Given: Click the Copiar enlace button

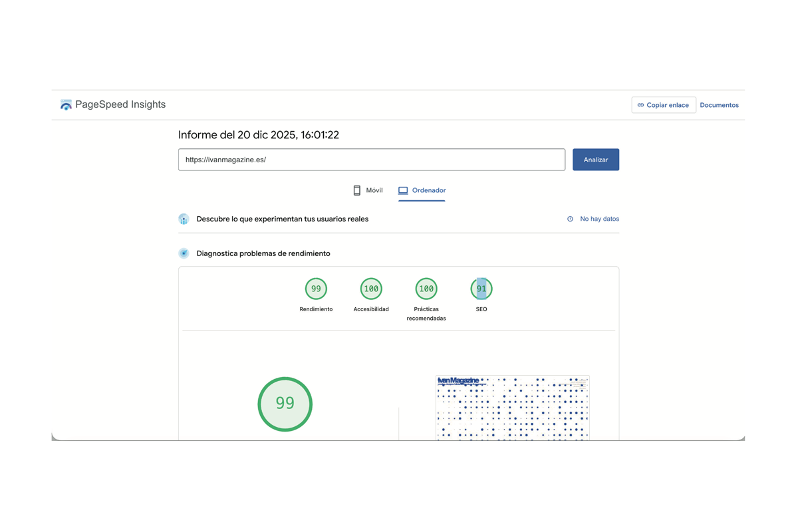Looking at the screenshot, I should [664, 105].
